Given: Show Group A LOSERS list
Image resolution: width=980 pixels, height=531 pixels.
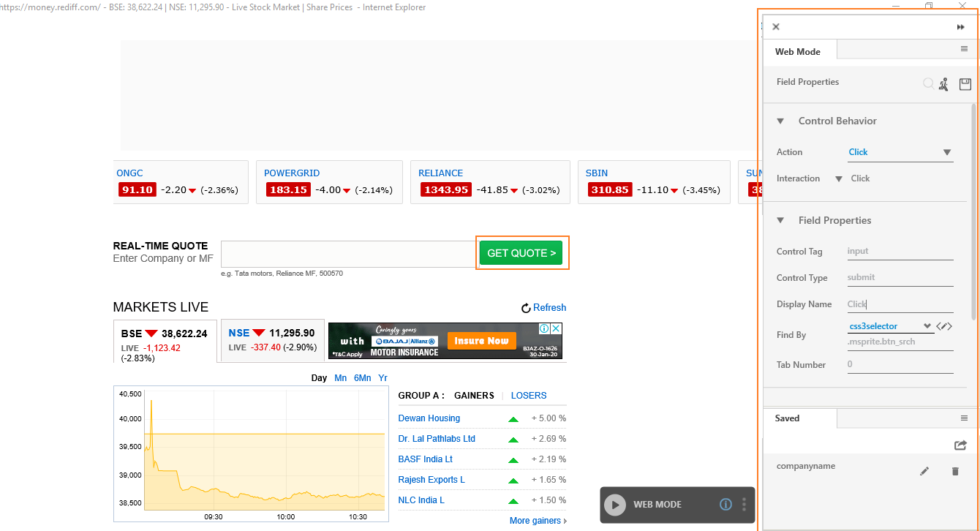Looking at the screenshot, I should [529, 396].
